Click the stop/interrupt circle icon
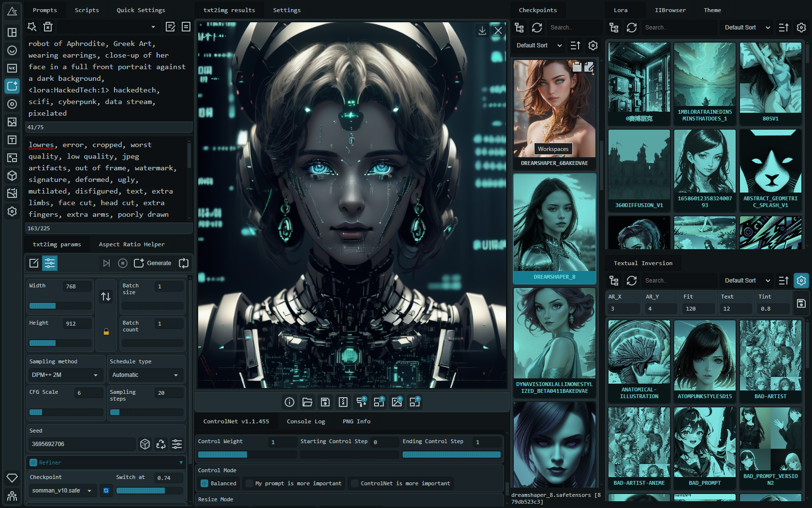The image size is (812, 508). [122, 263]
